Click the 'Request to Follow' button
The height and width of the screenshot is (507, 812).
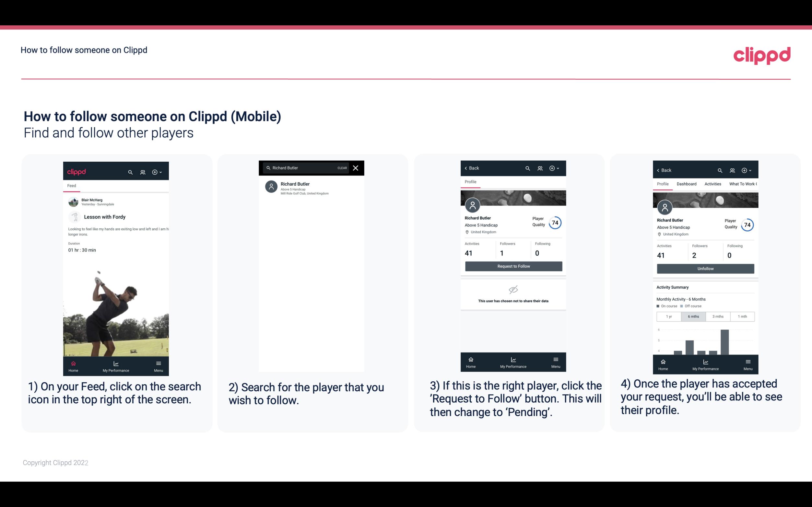point(513,266)
